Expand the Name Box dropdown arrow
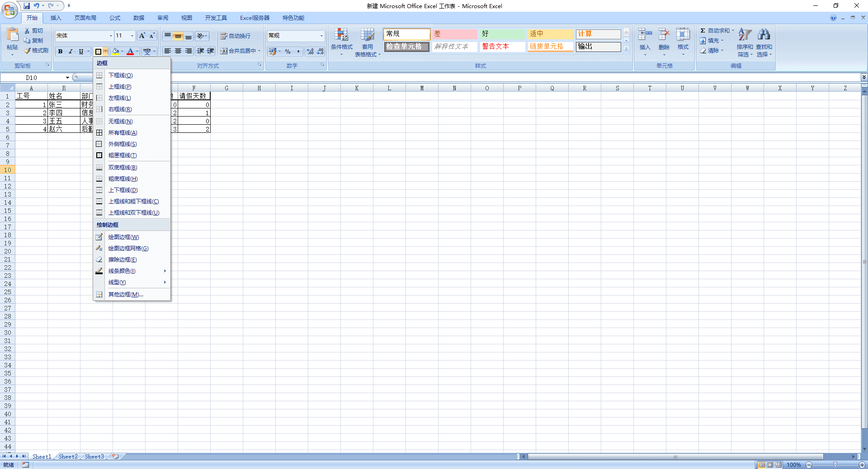Image resolution: width=868 pixels, height=469 pixels. (67, 78)
